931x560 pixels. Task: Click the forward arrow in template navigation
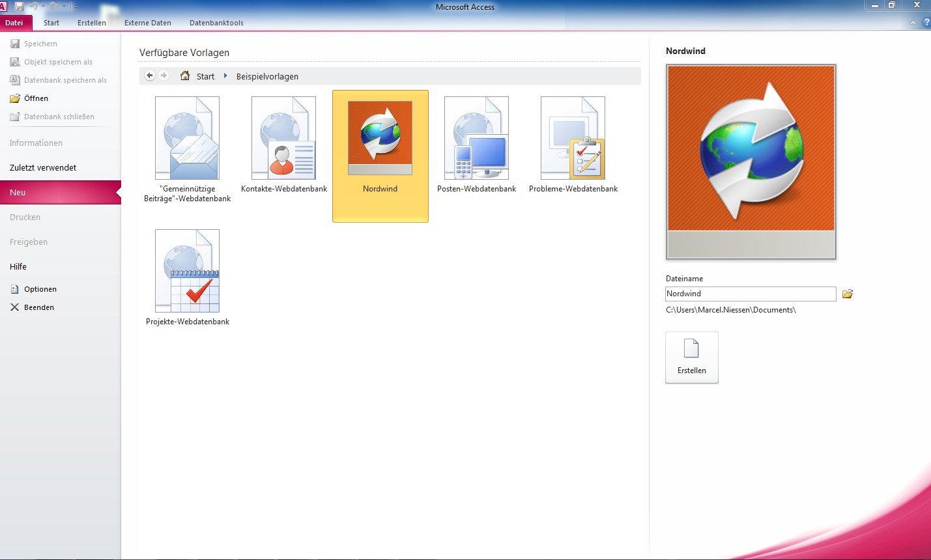pos(164,76)
